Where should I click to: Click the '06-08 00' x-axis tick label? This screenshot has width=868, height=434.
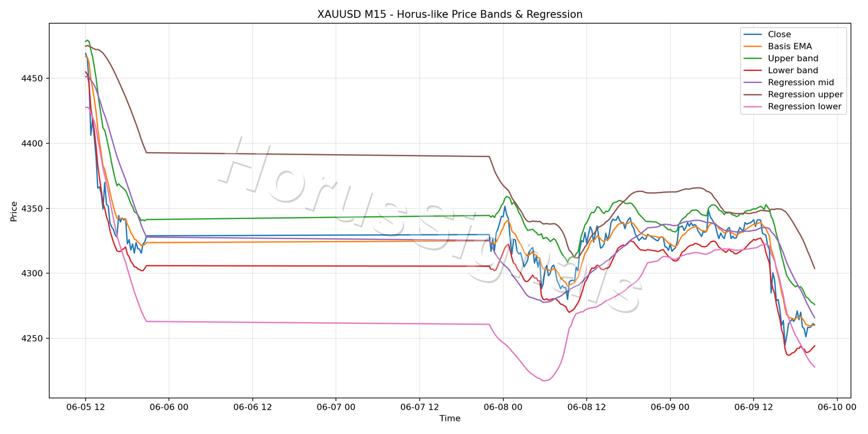coord(503,407)
